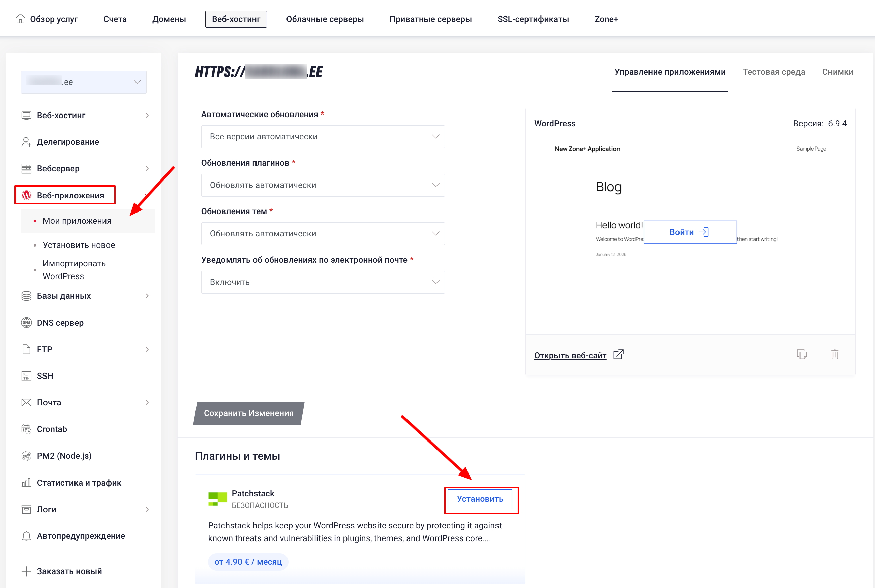Click the Автопредупреждение bell icon
This screenshot has height=588, width=875.
26,536
